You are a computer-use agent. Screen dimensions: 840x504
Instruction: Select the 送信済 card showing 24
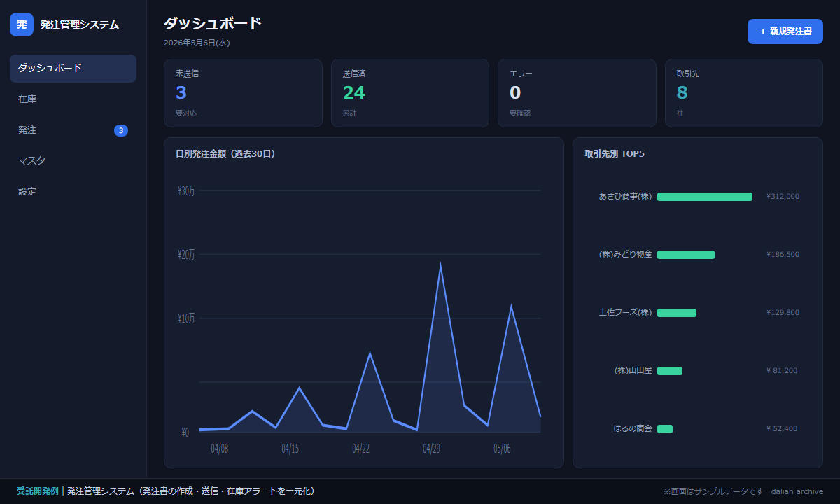410,93
